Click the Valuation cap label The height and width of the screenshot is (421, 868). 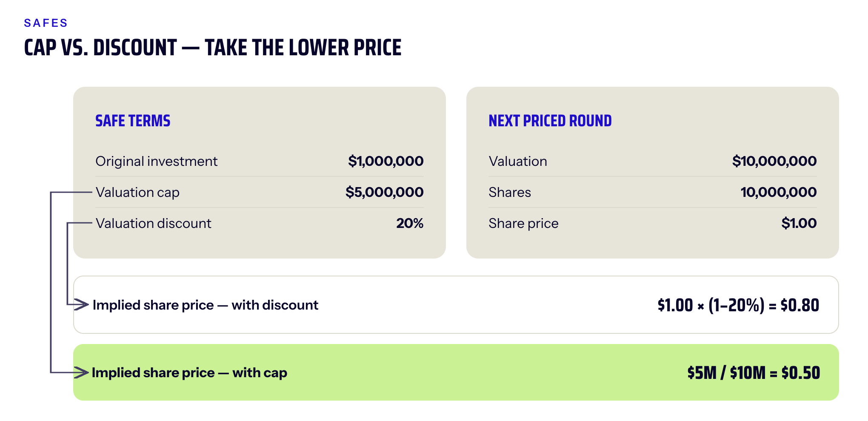[x=137, y=192]
